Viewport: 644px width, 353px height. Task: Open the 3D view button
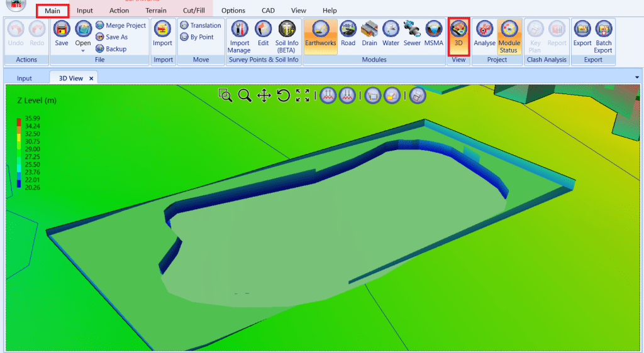point(458,36)
